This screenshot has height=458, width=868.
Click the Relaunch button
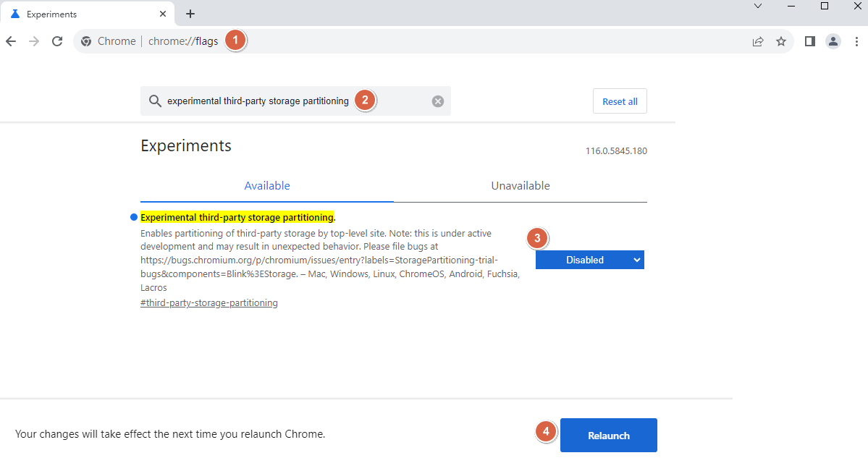point(608,436)
